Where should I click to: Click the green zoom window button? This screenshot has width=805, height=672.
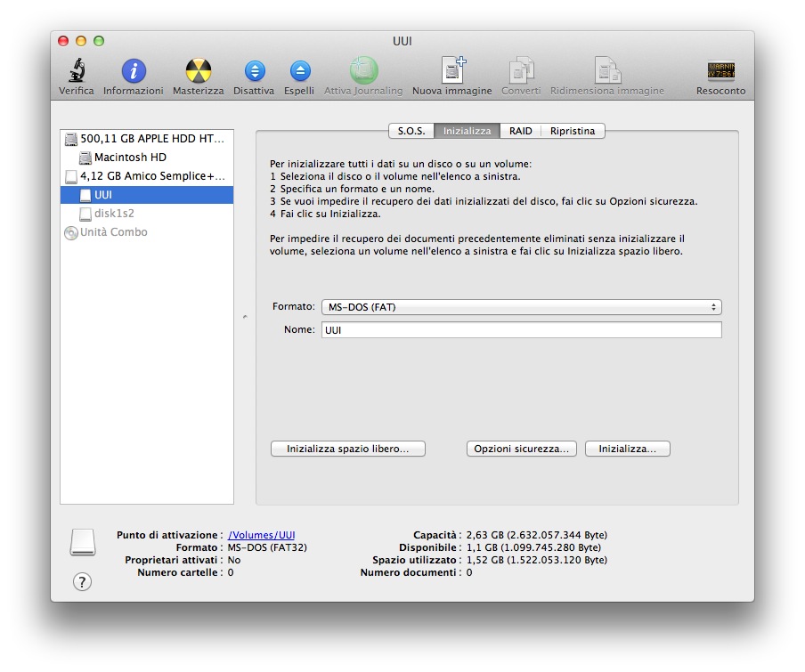[99, 41]
